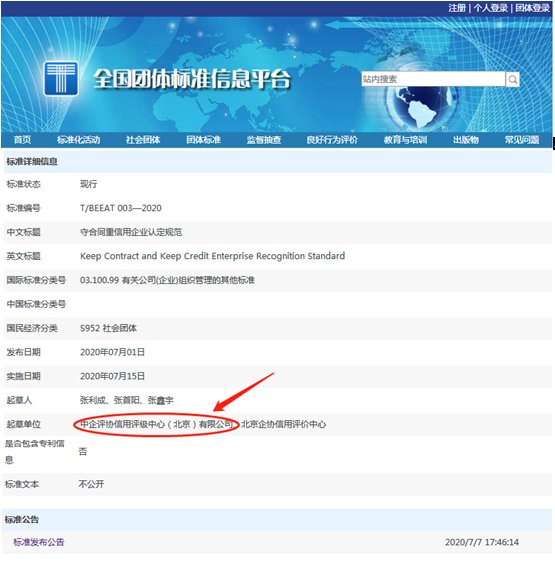Open the 社会团体 menu item
Viewport: 555px width, 564px height.
pyautogui.click(x=143, y=140)
